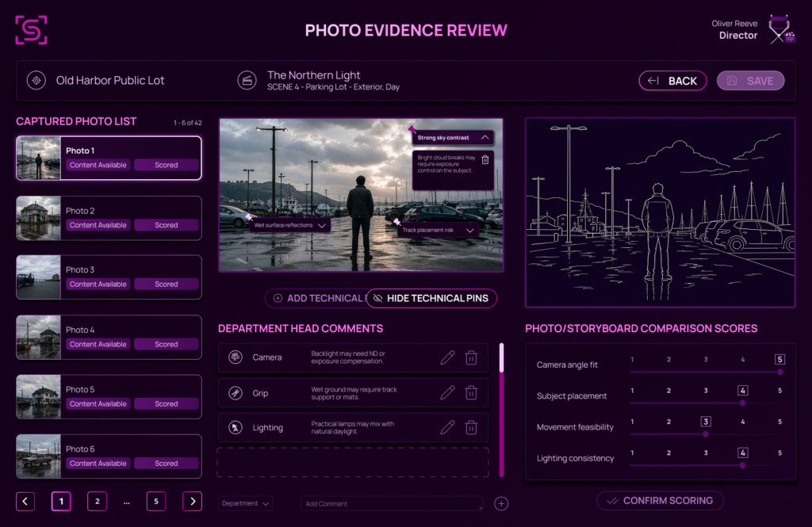Click the Lighting consistency slider handle
812x527 pixels.
[742, 465]
